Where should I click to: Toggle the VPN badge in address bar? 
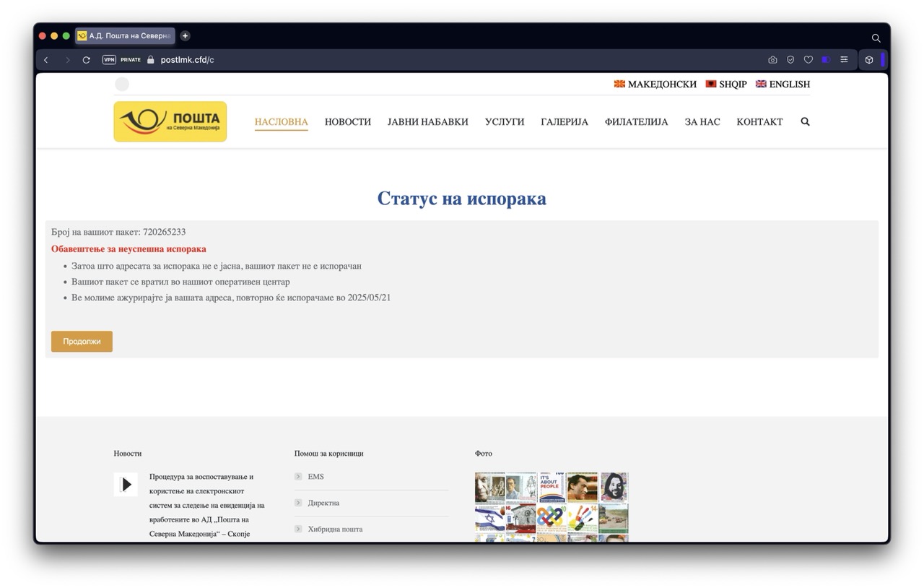(109, 60)
